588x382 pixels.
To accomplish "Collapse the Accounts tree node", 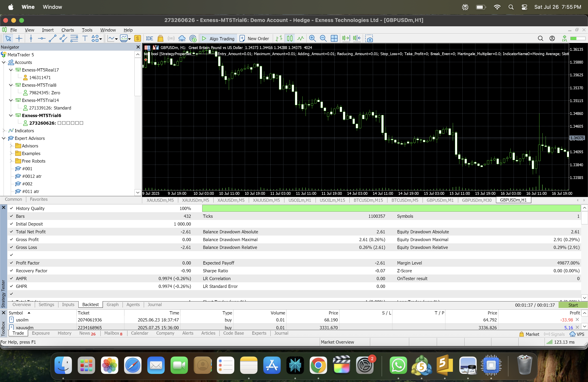I will [4, 62].
